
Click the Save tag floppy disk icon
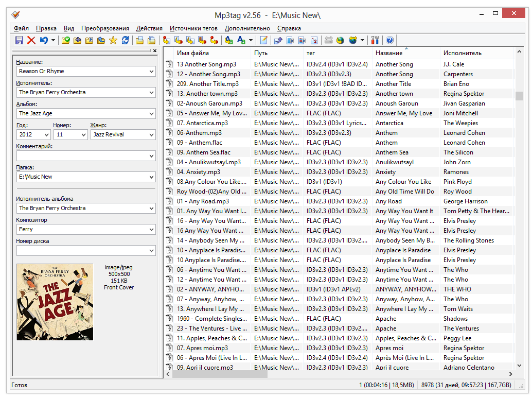pos(19,40)
